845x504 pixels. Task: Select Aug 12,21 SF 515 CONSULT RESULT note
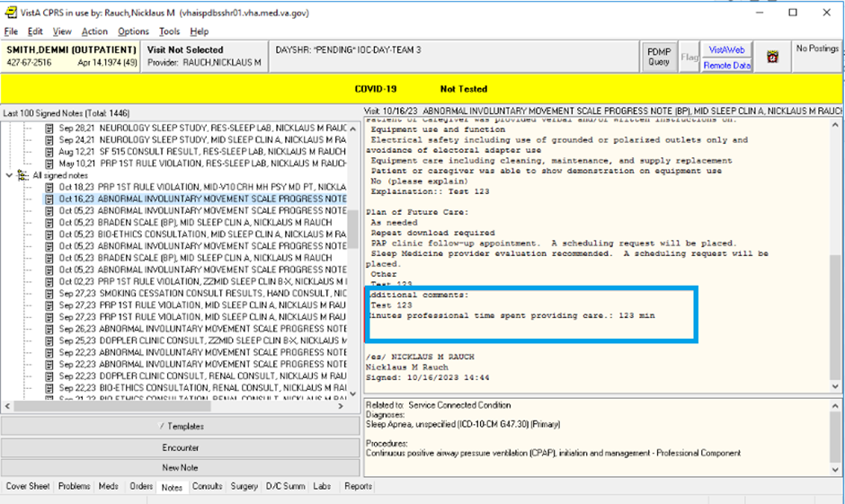click(202, 152)
